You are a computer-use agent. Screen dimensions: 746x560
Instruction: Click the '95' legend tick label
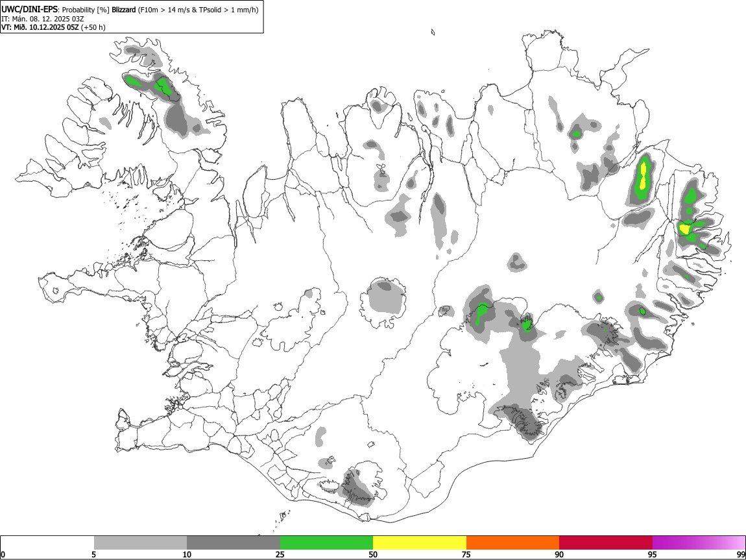(x=653, y=554)
